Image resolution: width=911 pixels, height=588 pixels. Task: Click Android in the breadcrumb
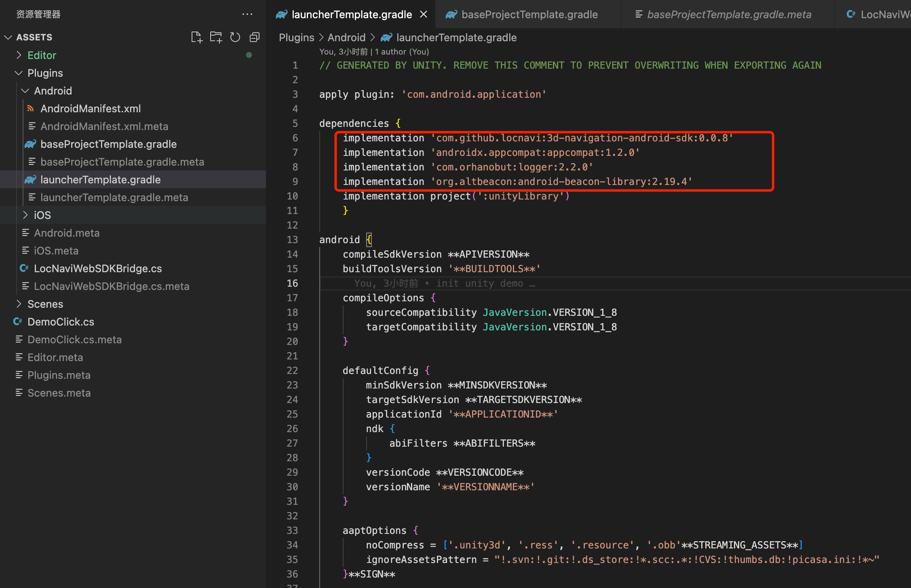click(x=346, y=38)
